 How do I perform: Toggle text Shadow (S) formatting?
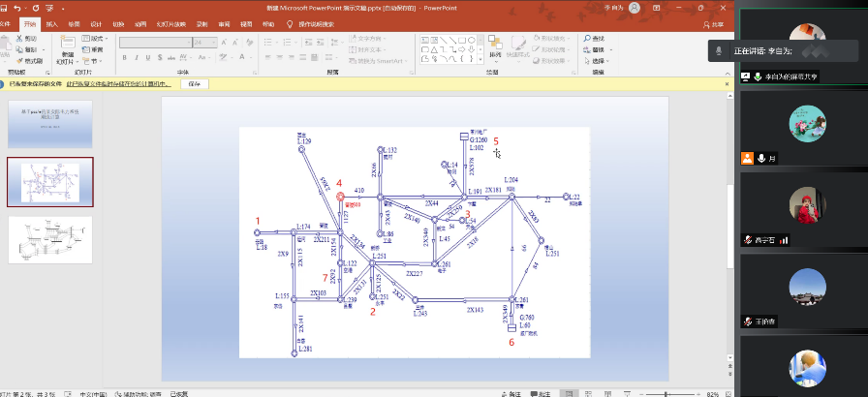coord(160,57)
